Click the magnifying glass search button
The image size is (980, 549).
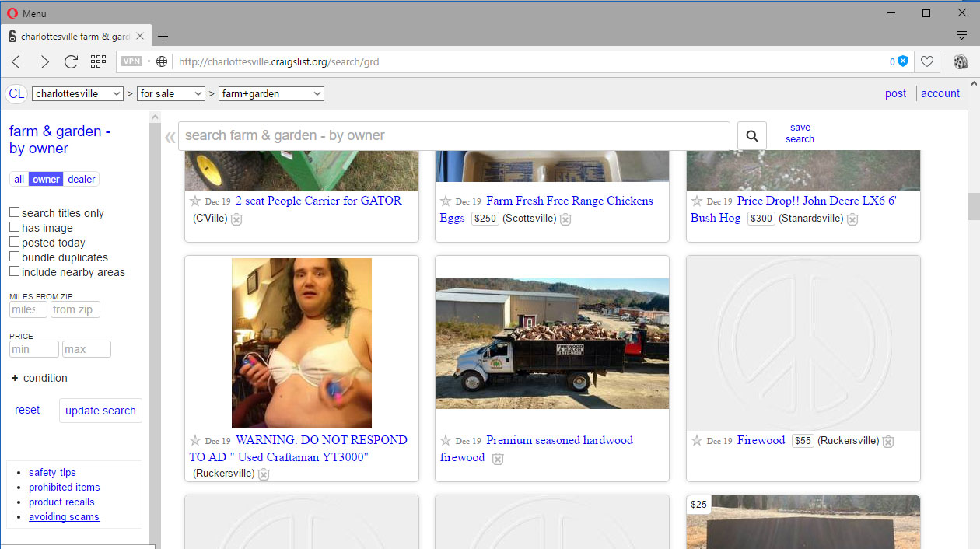pyautogui.click(x=752, y=136)
